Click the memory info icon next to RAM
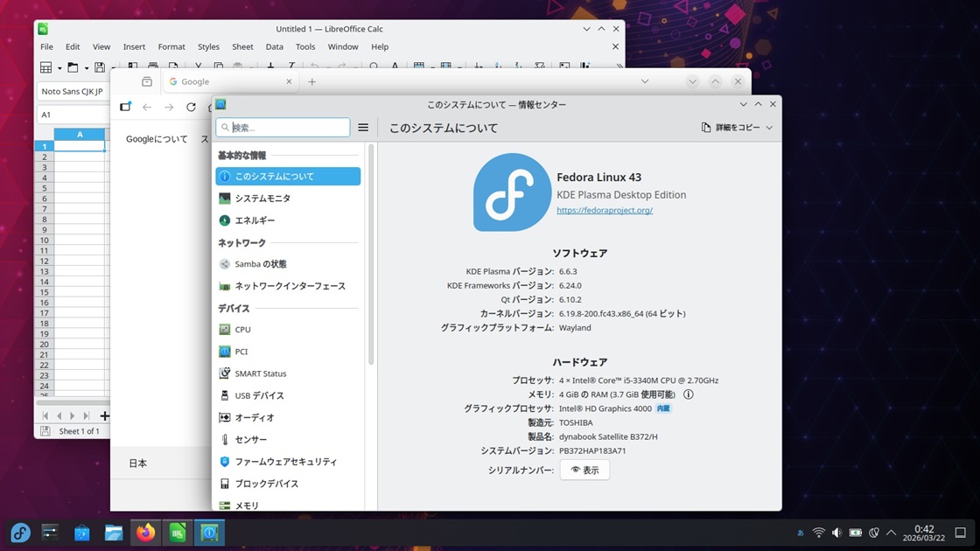980x551 pixels. [688, 394]
